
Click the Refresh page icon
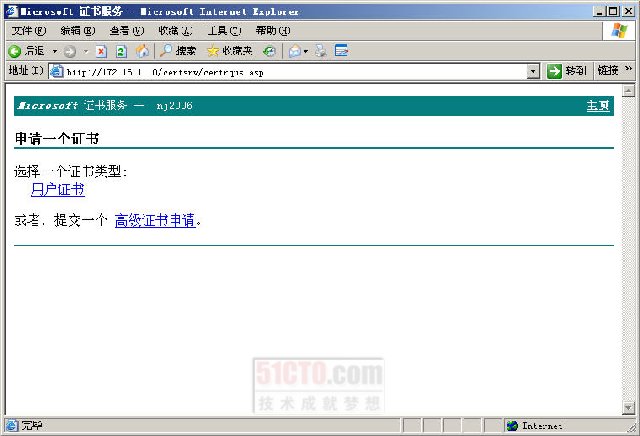pyautogui.click(x=121, y=51)
